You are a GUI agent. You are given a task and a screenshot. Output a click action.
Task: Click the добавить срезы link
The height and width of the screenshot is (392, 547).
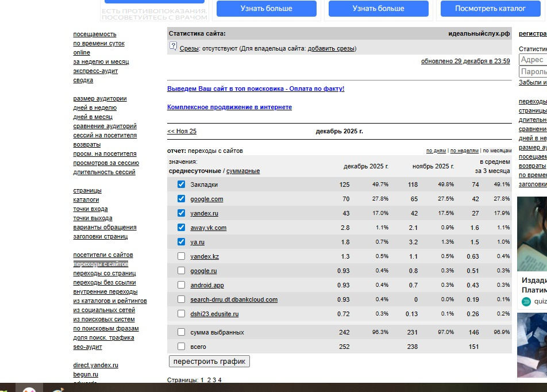pos(331,48)
